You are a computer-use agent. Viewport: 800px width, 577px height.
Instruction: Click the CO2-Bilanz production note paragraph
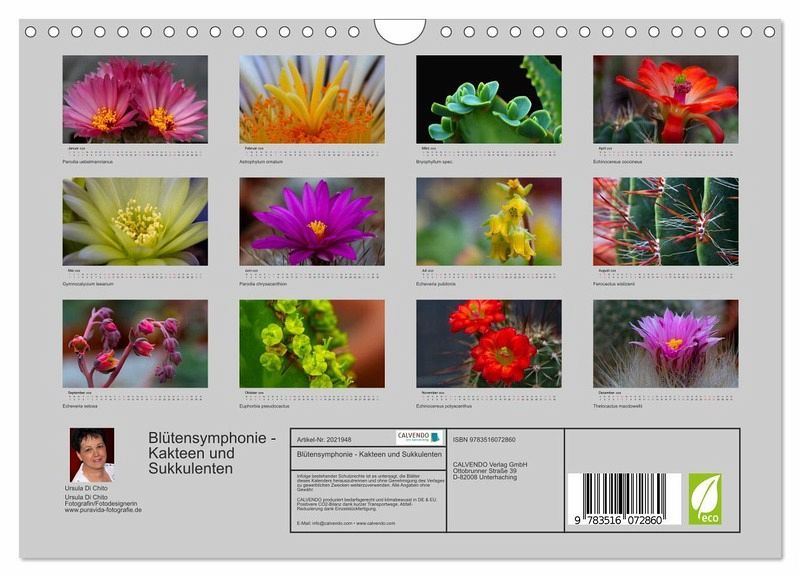coord(367,504)
